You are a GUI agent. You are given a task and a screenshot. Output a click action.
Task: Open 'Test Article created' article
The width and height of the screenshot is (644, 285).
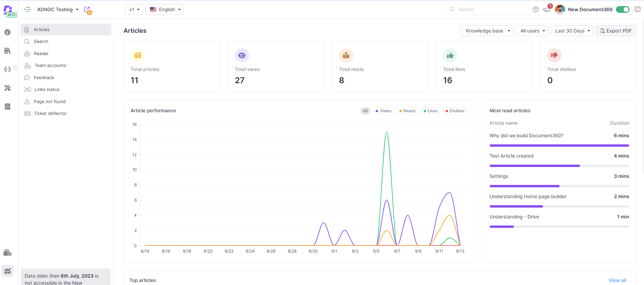tap(511, 156)
